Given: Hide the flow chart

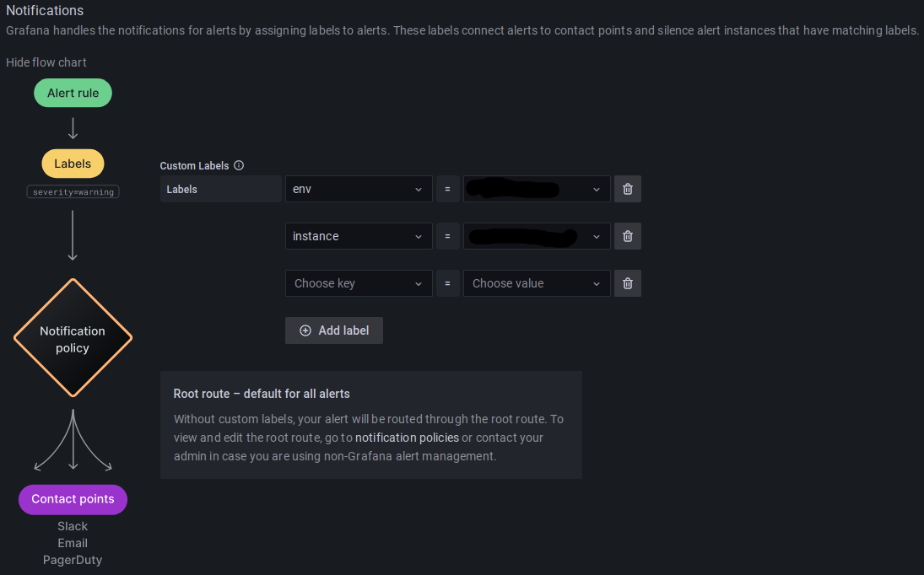Looking at the screenshot, I should click(x=46, y=62).
